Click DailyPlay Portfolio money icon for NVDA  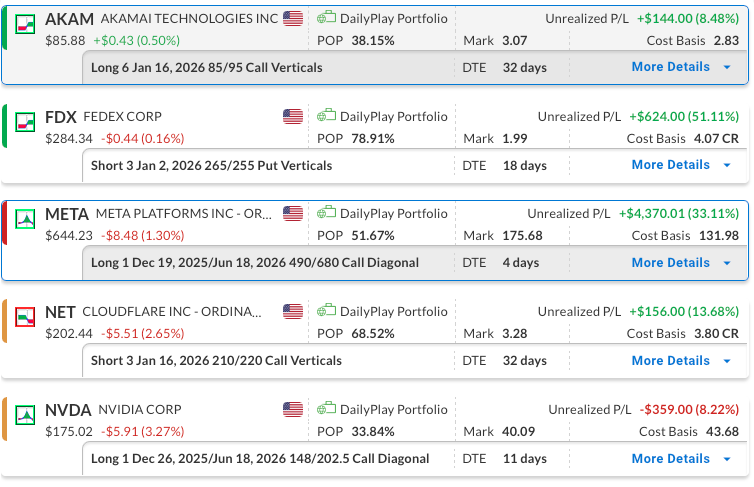[326, 410]
